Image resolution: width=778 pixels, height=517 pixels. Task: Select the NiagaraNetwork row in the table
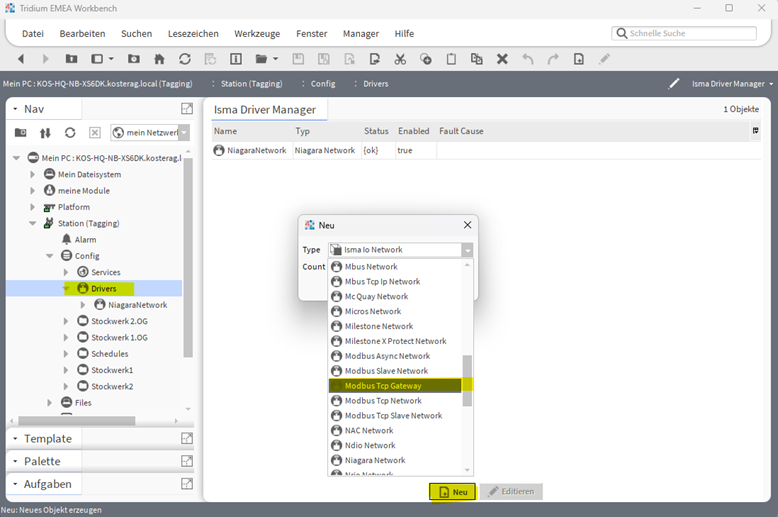pos(486,150)
